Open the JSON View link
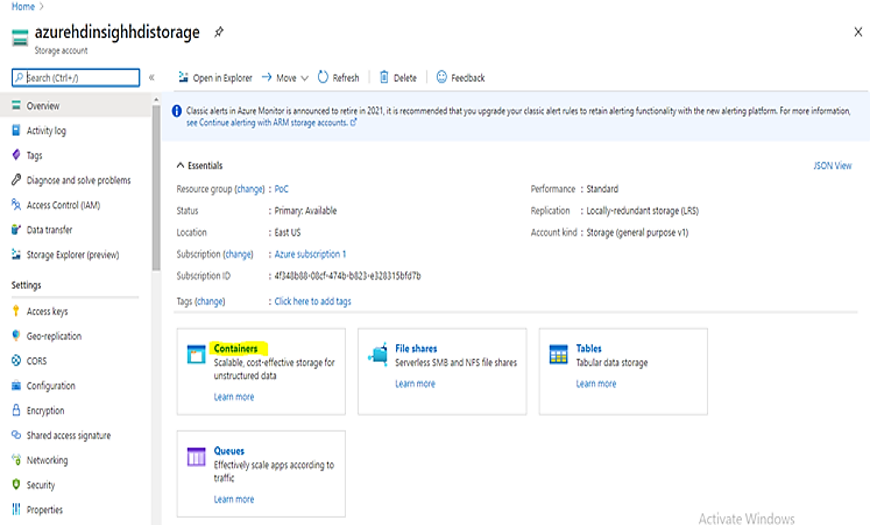The height and width of the screenshot is (525, 870). coord(832,165)
